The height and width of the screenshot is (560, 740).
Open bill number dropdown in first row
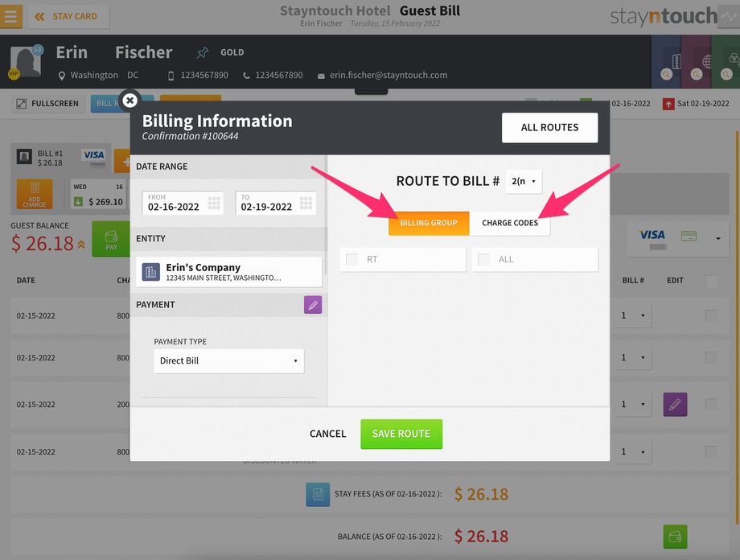pos(633,315)
